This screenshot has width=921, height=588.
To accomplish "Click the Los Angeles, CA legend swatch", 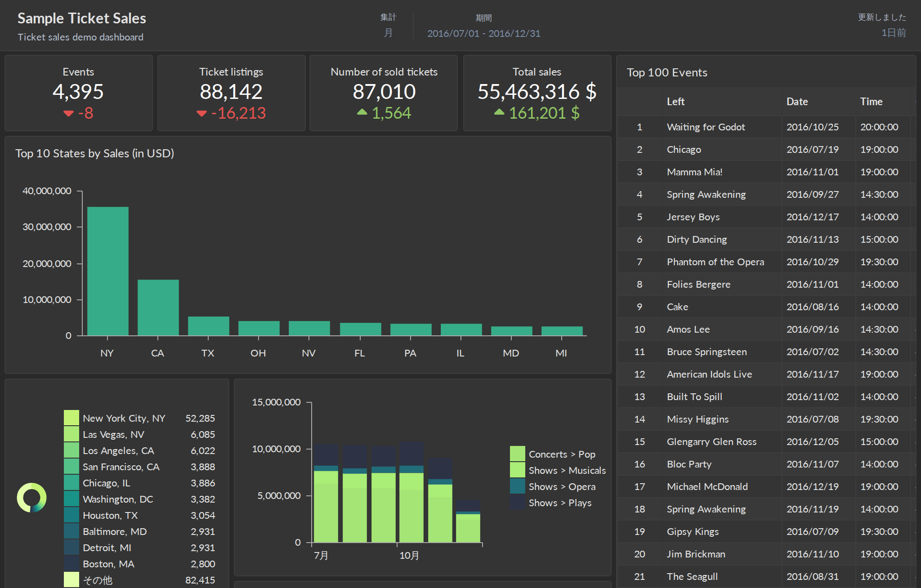I will point(72,450).
